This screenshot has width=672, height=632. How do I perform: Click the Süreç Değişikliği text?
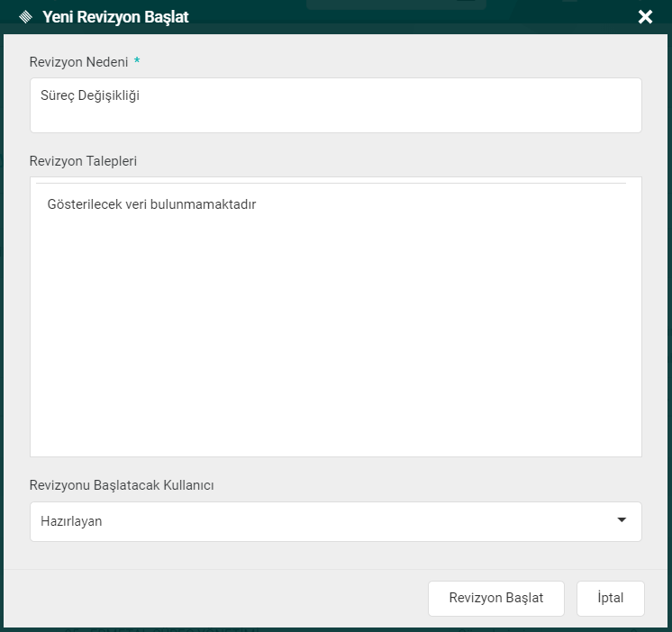(90, 94)
